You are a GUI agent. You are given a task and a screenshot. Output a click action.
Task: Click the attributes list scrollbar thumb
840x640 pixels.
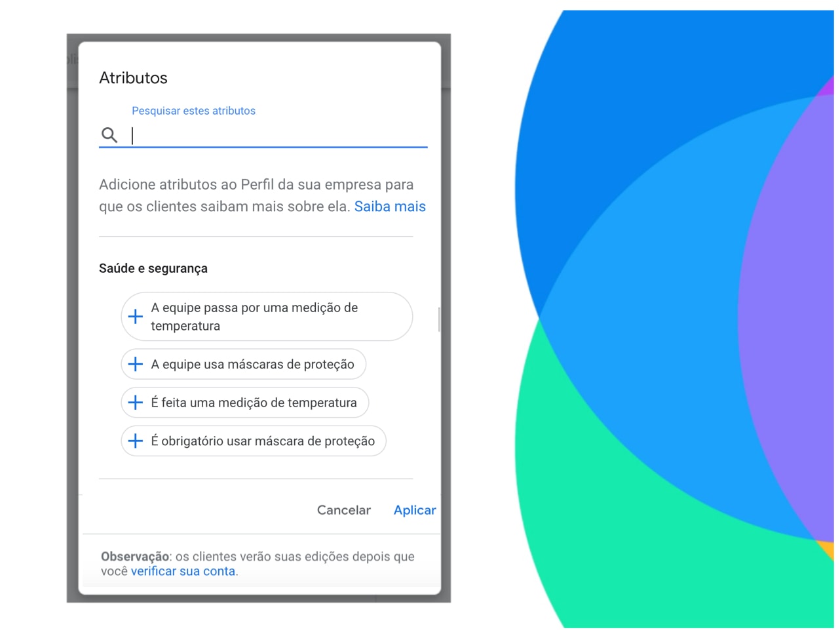(439, 319)
